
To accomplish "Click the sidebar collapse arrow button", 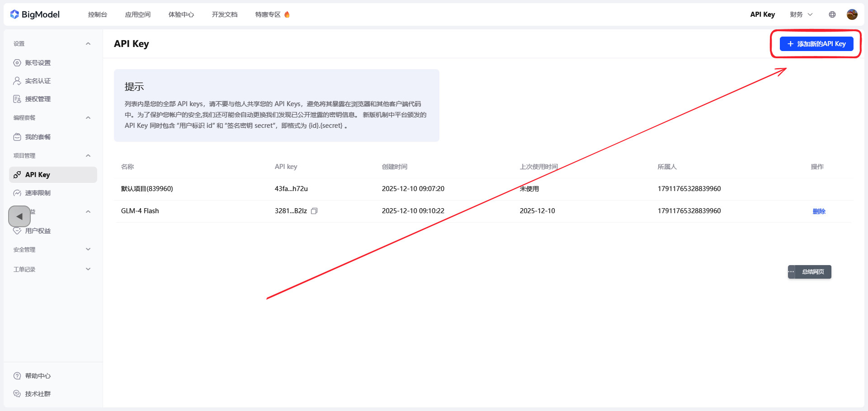I will click(19, 216).
